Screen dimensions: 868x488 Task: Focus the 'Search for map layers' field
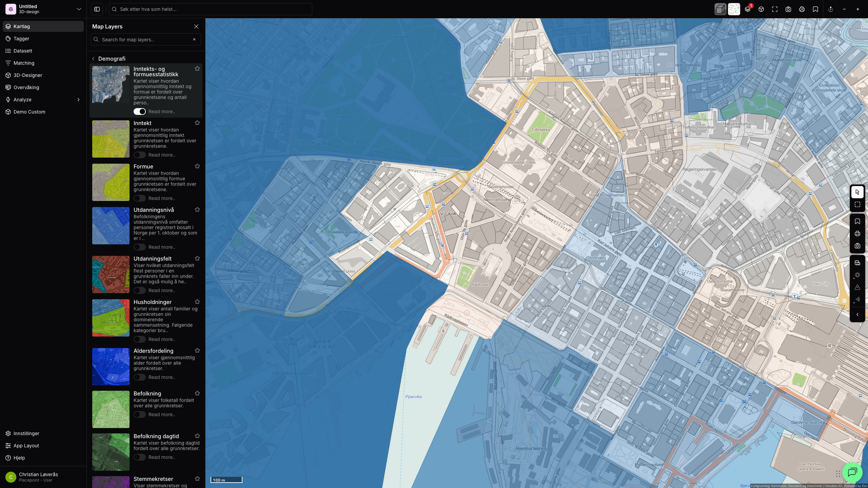[x=146, y=39]
